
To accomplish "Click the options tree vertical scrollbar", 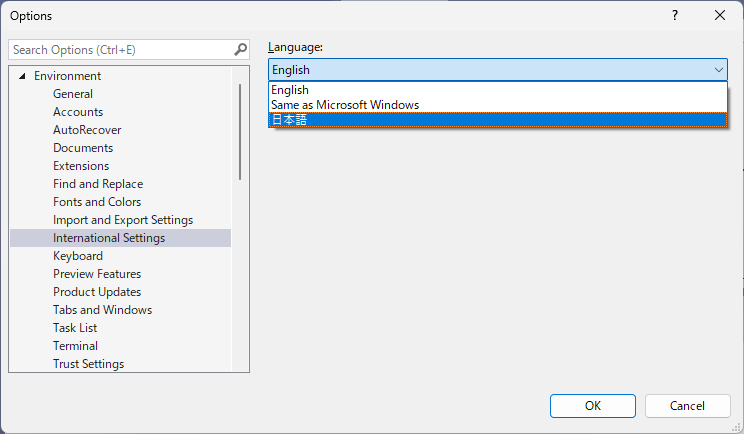I will pyautogui.click(x=240, y=130).
